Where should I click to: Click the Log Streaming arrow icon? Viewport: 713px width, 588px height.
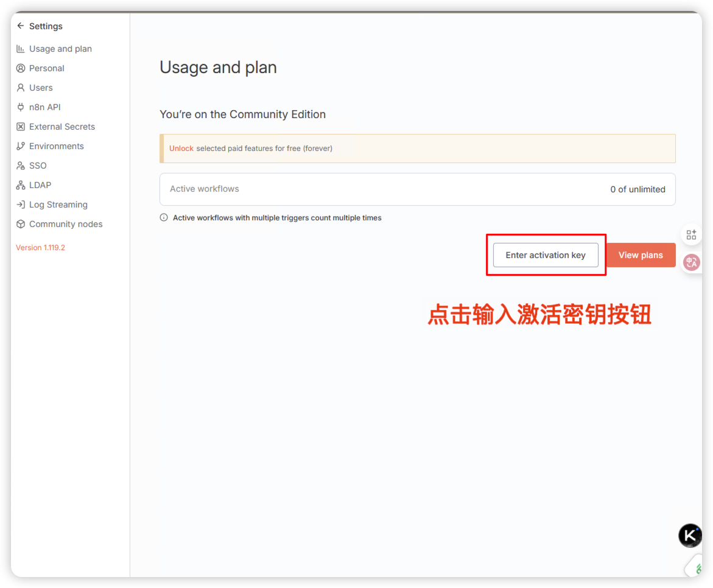point(21,205)
